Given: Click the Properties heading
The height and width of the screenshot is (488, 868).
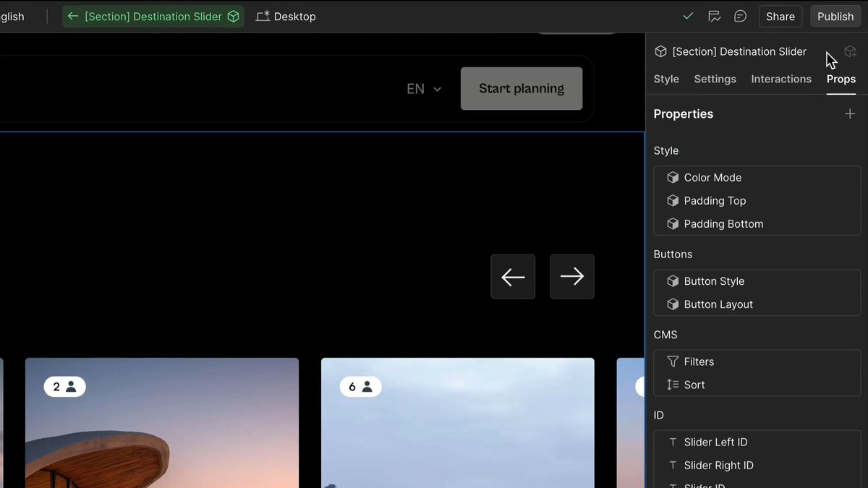Looking at the screenshot, I should (684, 114).
